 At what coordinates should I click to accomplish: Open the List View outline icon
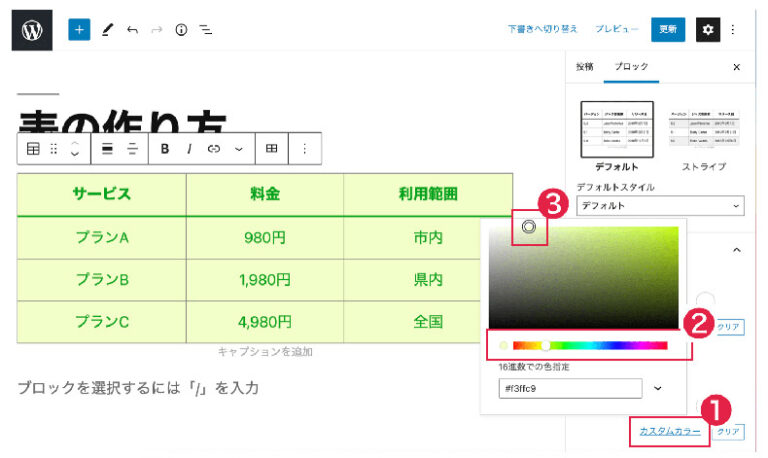click(206, 30)
